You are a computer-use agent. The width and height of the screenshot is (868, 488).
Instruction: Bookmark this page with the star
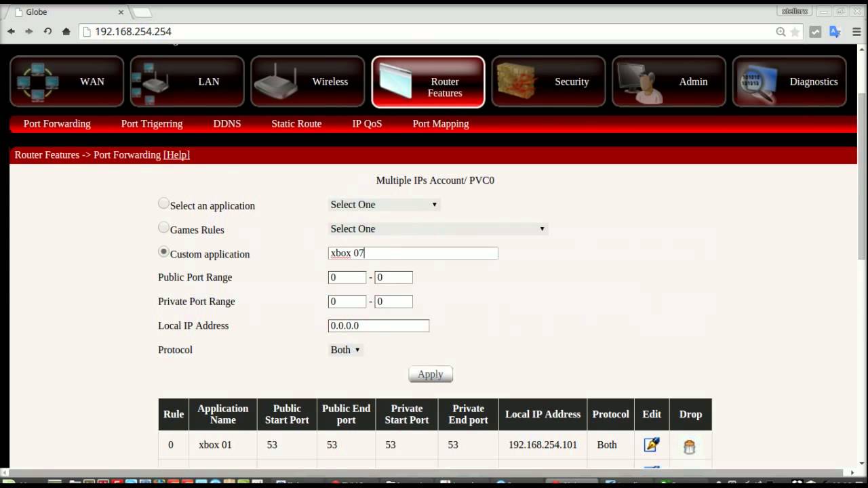(x=795, y=32)
